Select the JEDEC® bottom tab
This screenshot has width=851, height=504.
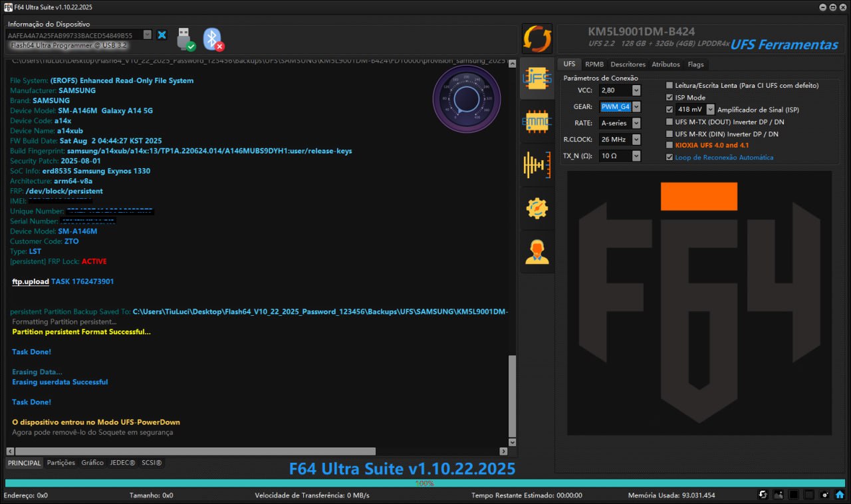coord(122,463)
